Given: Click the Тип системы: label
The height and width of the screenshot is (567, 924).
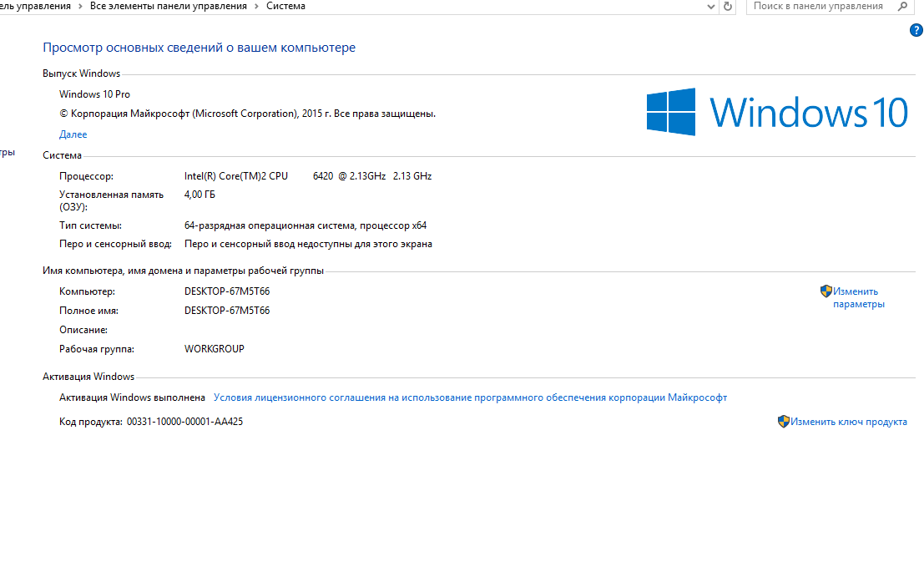Looking at the screenshot, I should [90, 225].
